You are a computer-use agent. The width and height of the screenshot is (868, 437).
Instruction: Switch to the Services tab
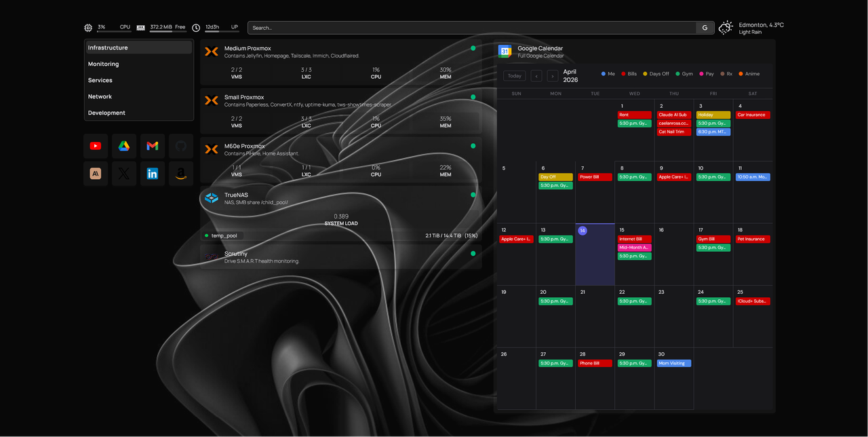[x=139, y=80]
